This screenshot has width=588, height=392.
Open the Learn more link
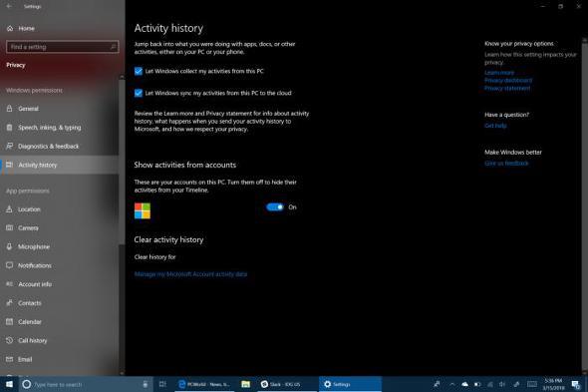(x=499, y=73)
